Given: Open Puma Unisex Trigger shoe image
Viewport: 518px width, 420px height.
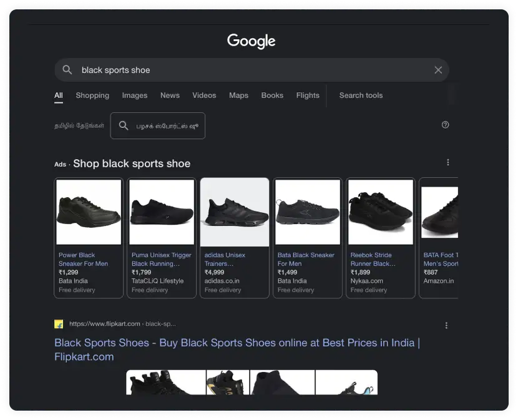Looking at the screenshot, I should pos(162,212).
